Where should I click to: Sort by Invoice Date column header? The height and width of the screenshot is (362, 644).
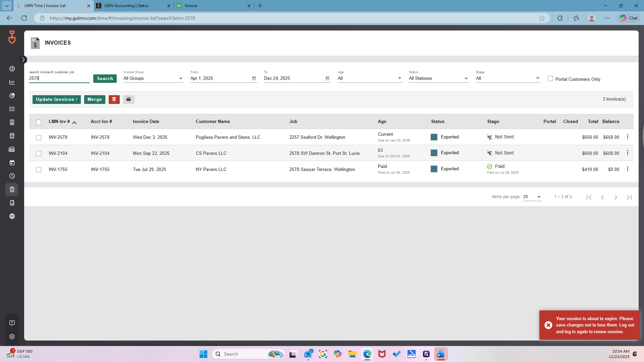click(x=146, y=121)
